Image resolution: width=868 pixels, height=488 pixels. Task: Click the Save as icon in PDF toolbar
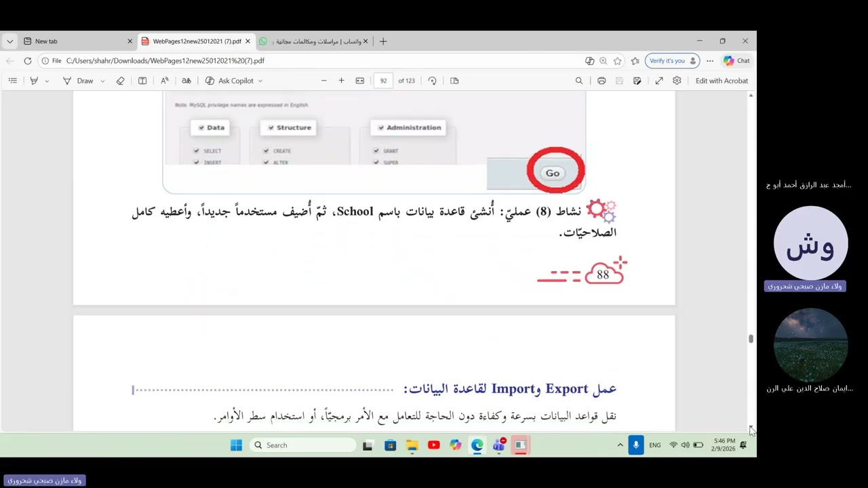(x=637, y=81)
